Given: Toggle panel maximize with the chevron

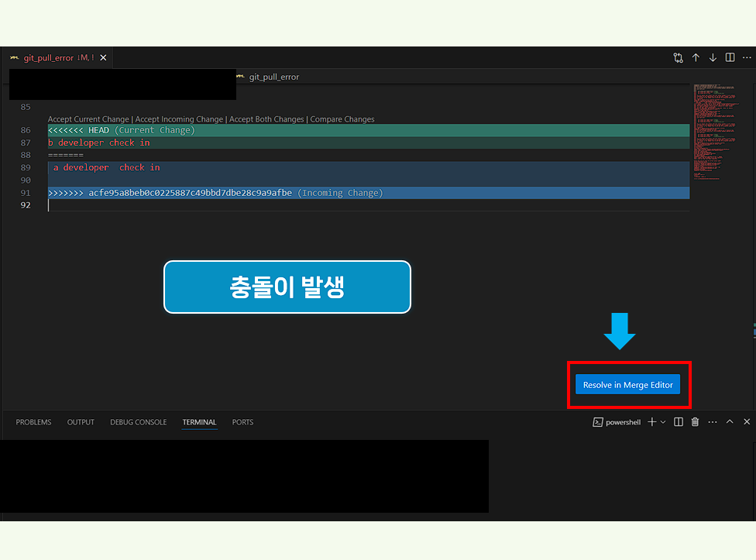Looking at the screenshot, I should (729, 421).
